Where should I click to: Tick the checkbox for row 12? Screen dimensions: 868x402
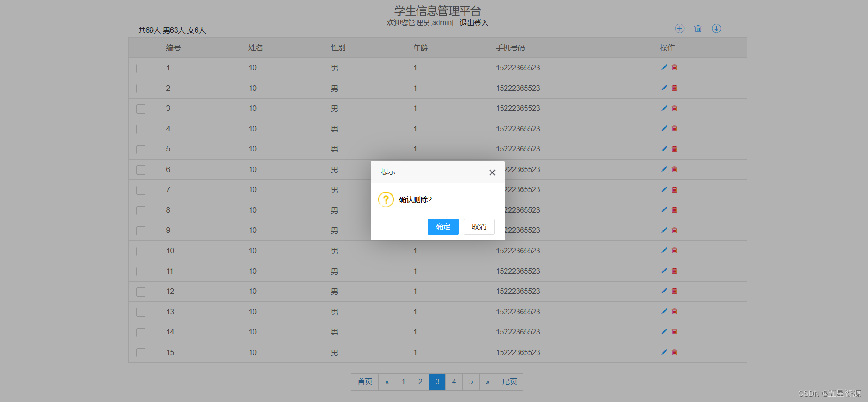click(x=141, y=292)
